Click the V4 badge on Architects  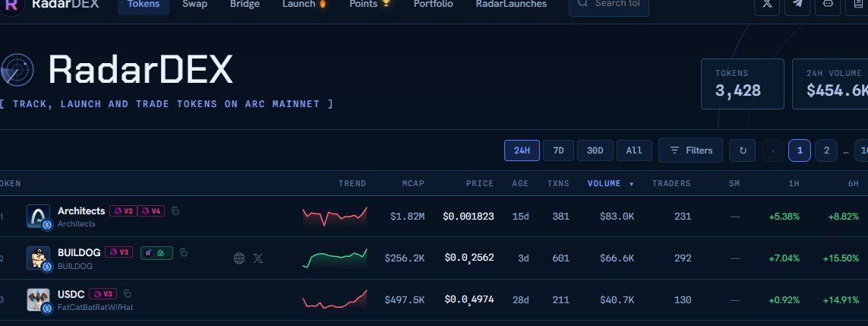click(x=151, y=211)
